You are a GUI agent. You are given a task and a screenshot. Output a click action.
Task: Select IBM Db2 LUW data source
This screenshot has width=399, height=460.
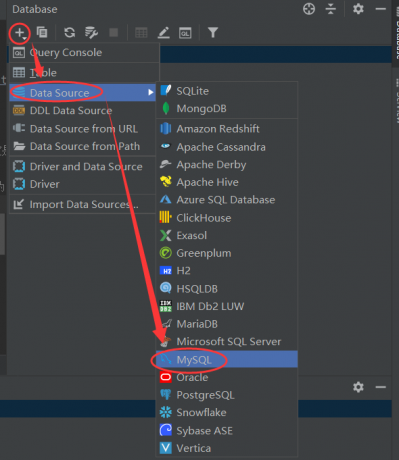pyautogui.click(x=227, y=306)
